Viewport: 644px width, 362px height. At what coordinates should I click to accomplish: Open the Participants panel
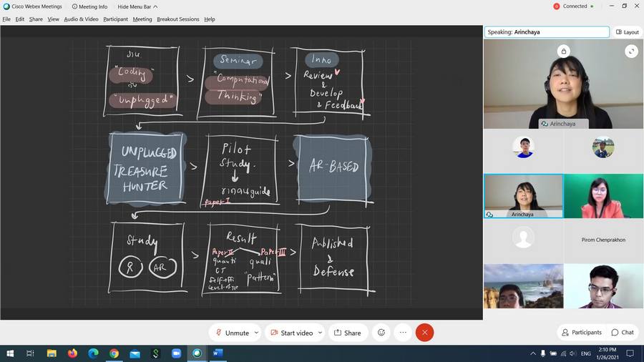582,333
